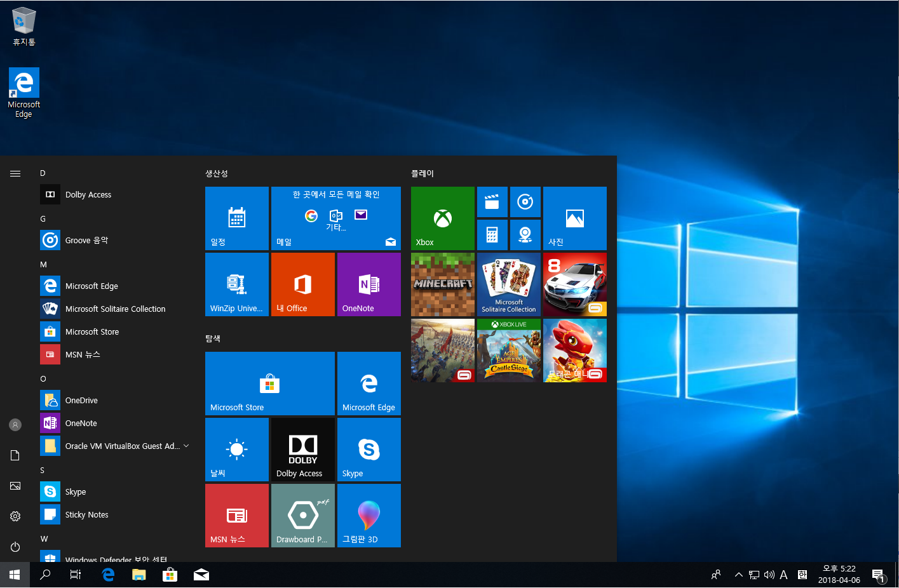This screenshot has height=588, width=899.
Task: Open the Microsoft Edge tile
Action: coord(369,384)
